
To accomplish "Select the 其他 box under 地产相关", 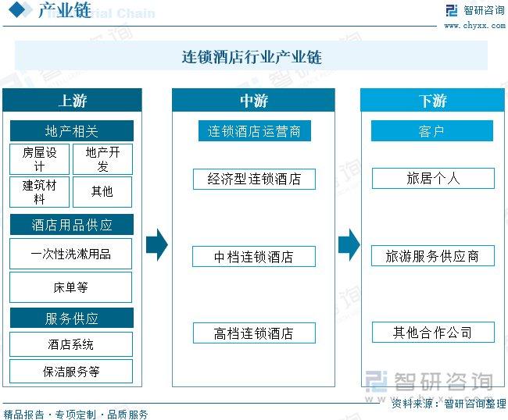I will 102,192.
